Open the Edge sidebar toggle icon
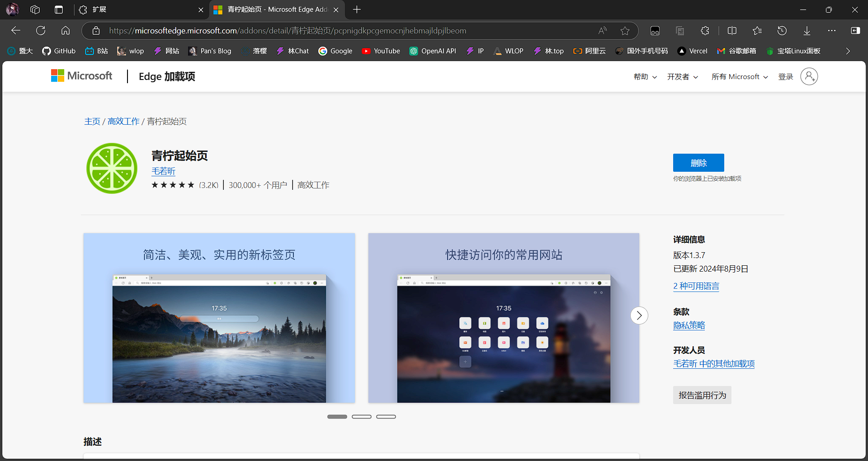Viewport: 868px width, 461px height. click(855, 31)
